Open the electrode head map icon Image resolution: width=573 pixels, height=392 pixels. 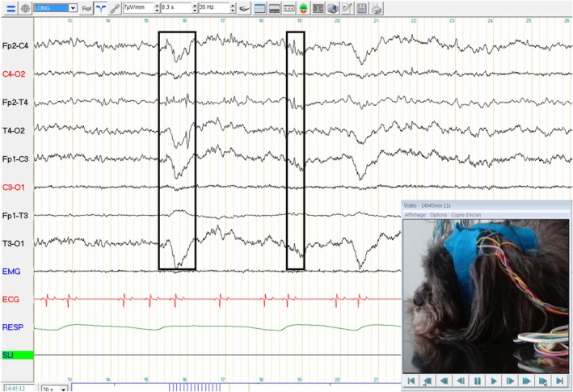pos(25,8)
